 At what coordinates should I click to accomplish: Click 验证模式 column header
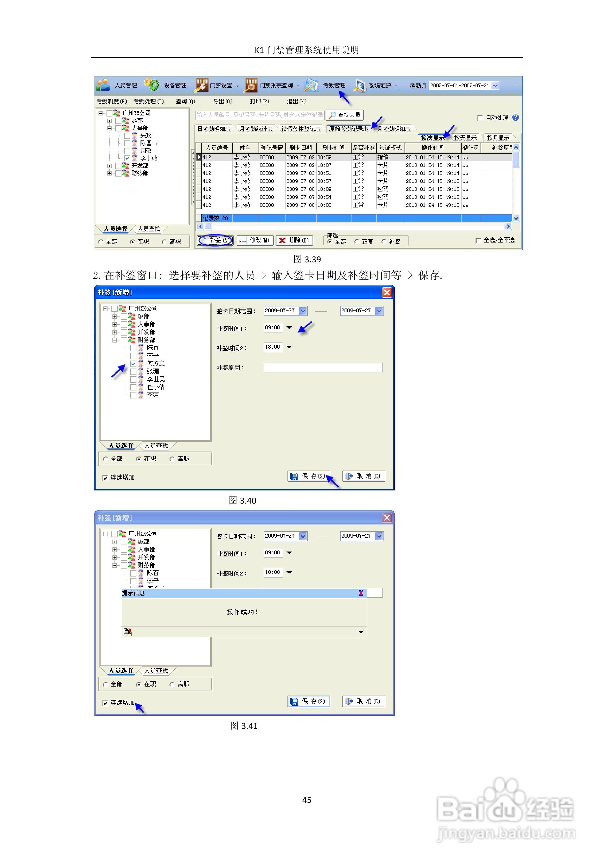(390, 148)
